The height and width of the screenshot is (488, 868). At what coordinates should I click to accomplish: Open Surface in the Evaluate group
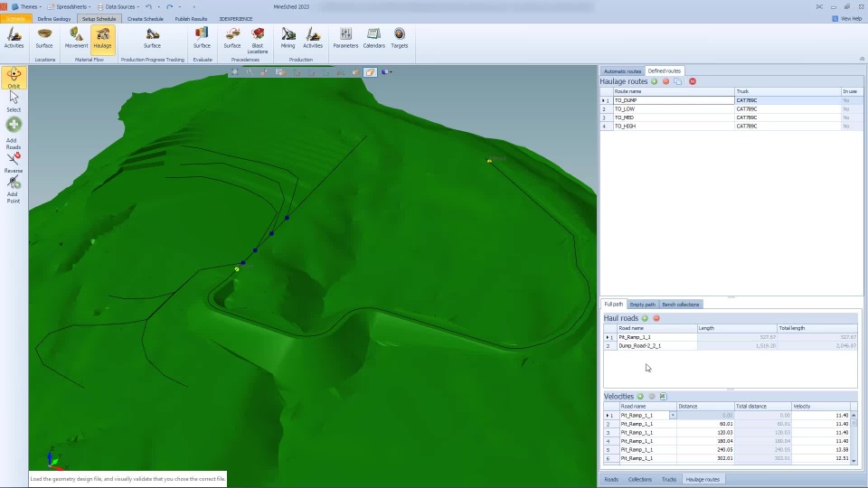click(x=202, y=38)
